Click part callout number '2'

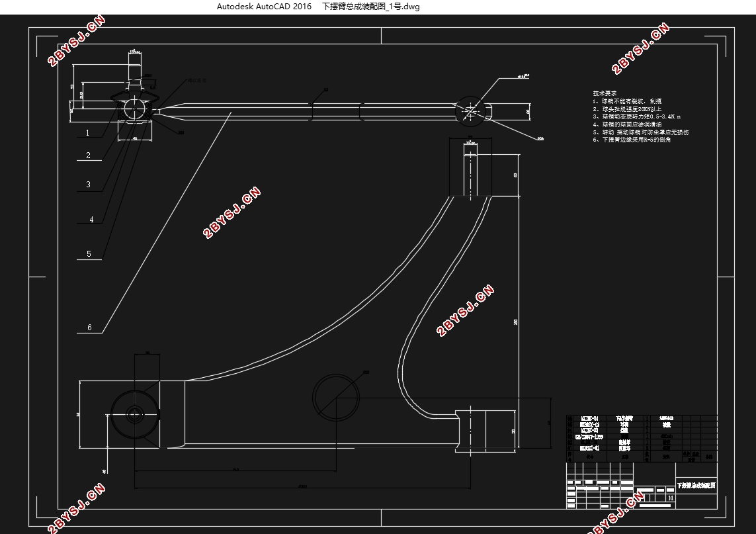(x=88, y=156)
